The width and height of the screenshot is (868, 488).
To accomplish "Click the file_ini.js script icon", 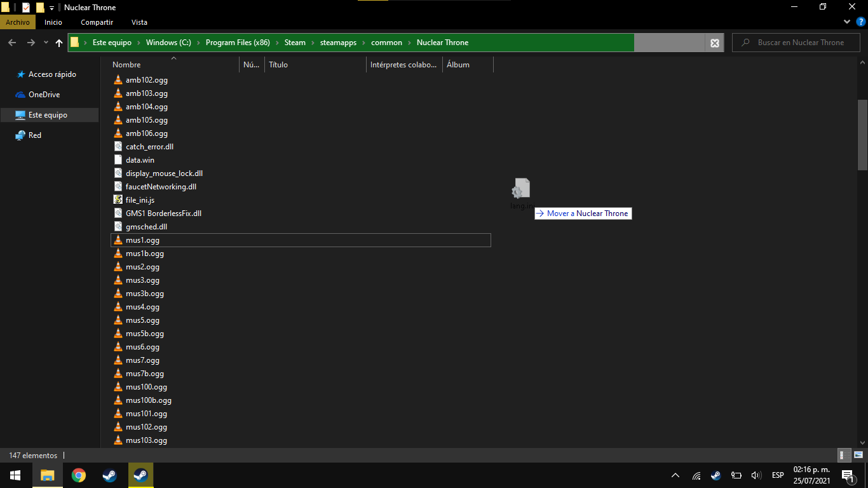I will [118, 200].
